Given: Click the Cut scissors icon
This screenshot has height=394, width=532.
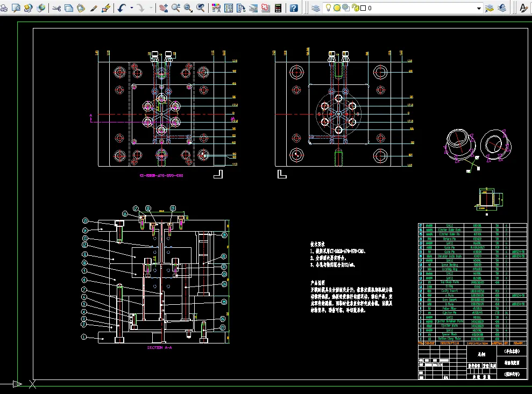Looking at the screenshot, I should tap(56, 8).
